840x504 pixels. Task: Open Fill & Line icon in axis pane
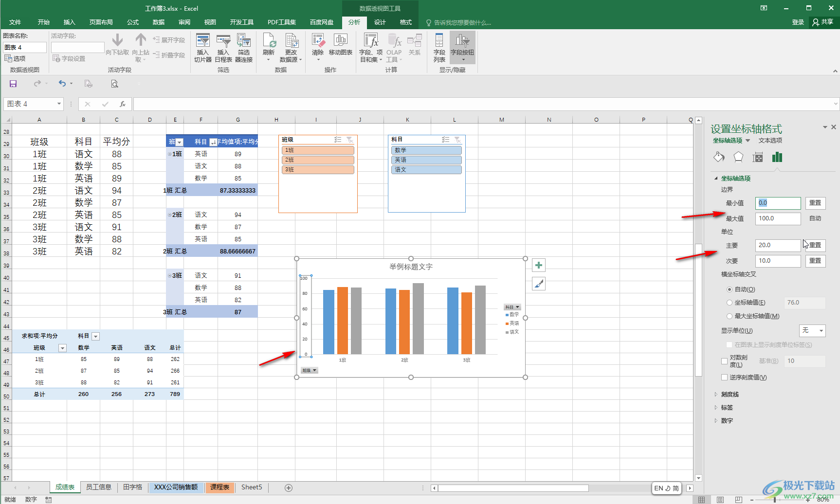[x=719, y=157]
